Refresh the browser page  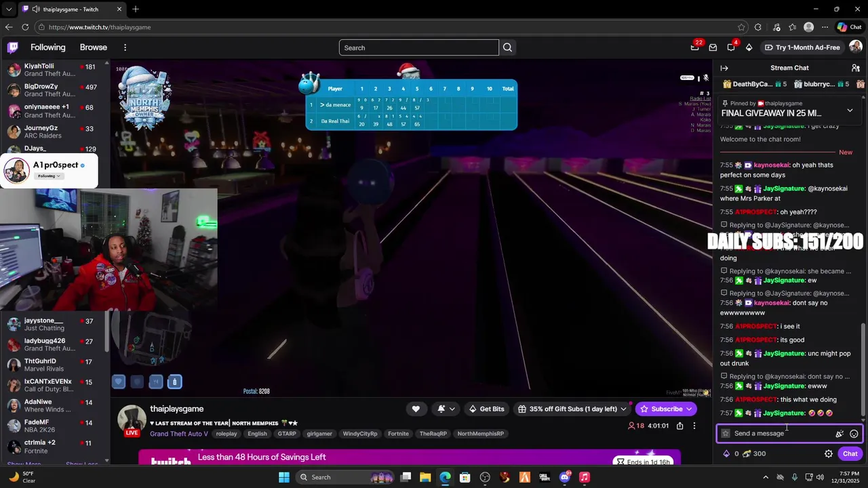25,27
